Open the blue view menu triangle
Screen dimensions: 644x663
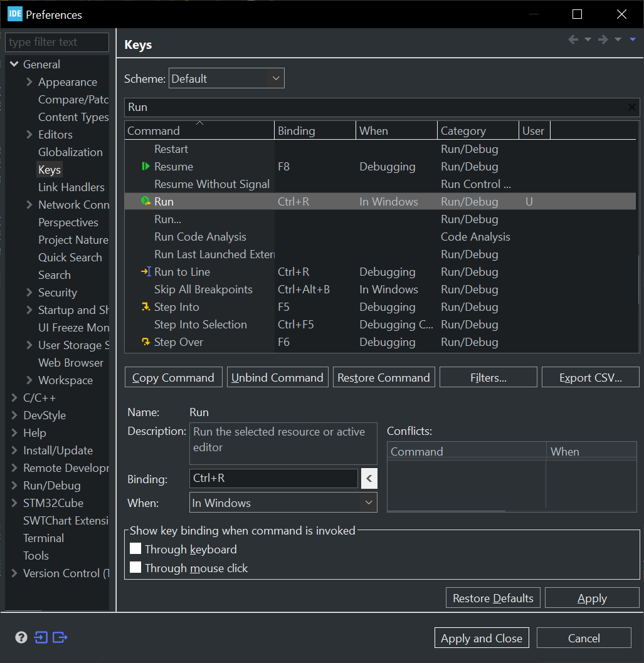633,39
